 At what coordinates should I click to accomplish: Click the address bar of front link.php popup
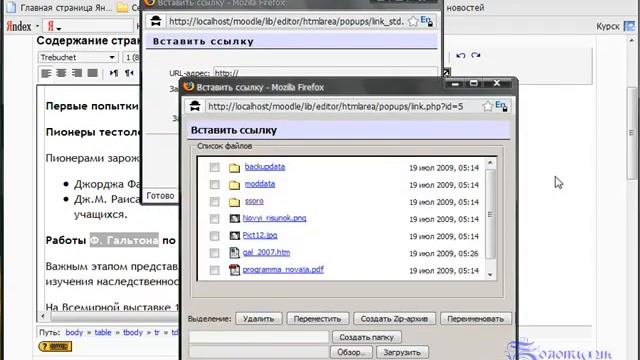point(335,107)
